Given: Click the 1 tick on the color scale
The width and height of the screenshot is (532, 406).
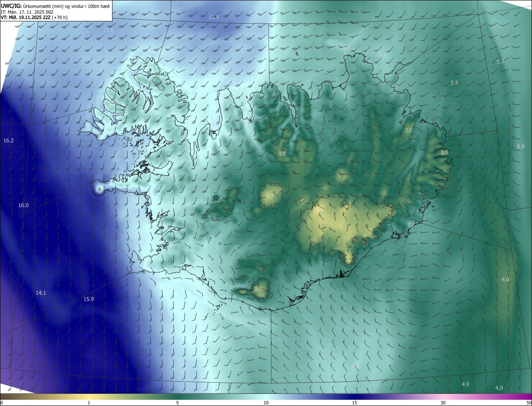Looking at the screenshot, I should (x=89, y=403).
